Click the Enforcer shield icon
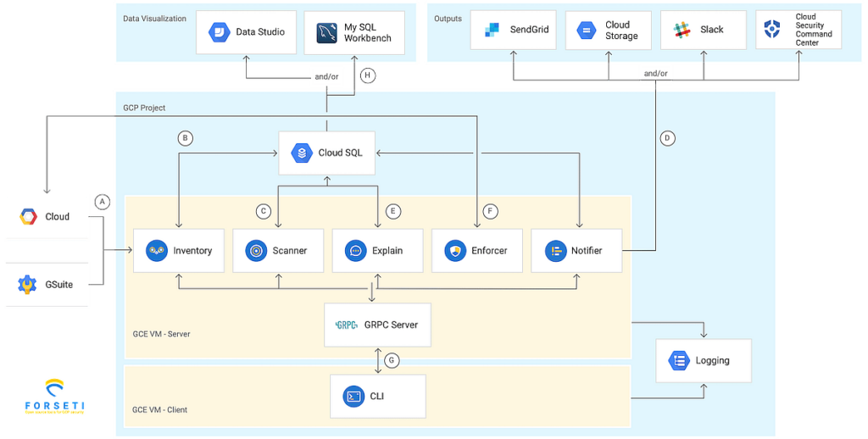Image resolution: width=868 pixels, height=439 pixels. click(x=455, y=251)
